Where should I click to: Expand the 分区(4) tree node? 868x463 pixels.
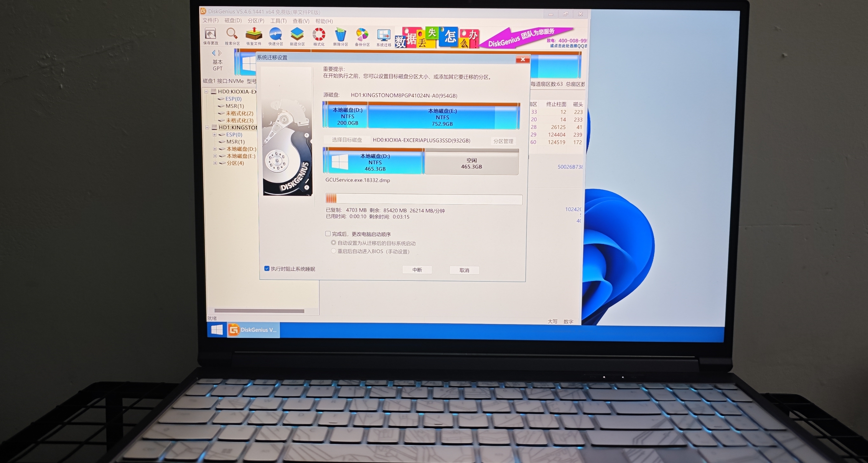[215, 163]
